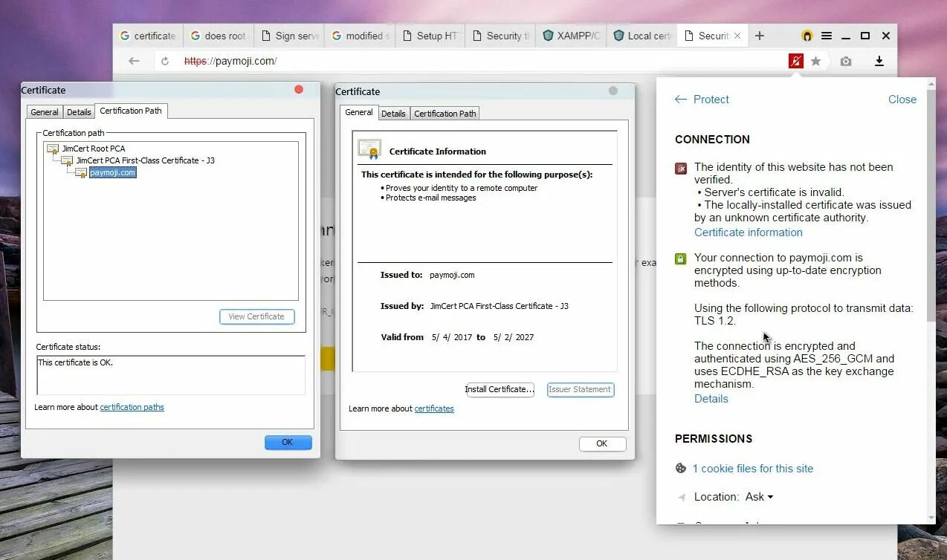The image size is (947, 560).
Task: Click the green lock encryption icon
Action: (x=680, y=259)
